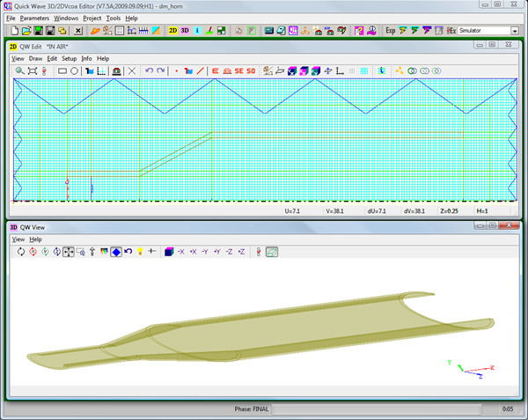Screen dimensions: 528x420
Task: Click the light bulb icon in QW View
Action: 140,252
